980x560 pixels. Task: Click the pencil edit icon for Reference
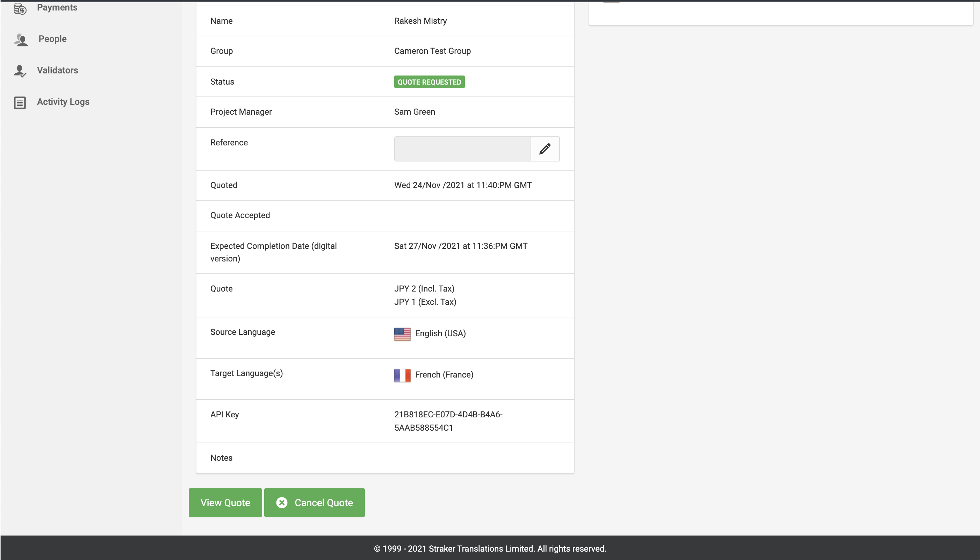pyautogui.click(x=545, y=149)
